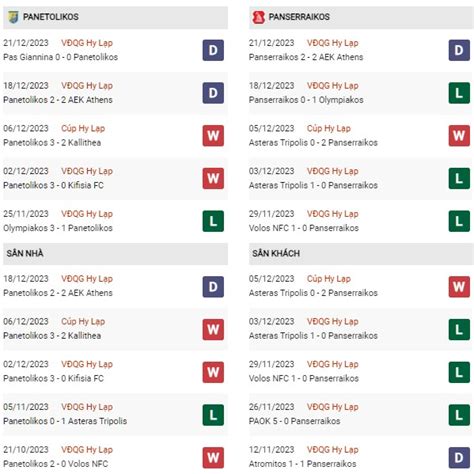Click the D badge for Panserraikos 2-2 AEK Athens
Image resolution: width=474 pixels, height=474 pixels.
point(459,50)
